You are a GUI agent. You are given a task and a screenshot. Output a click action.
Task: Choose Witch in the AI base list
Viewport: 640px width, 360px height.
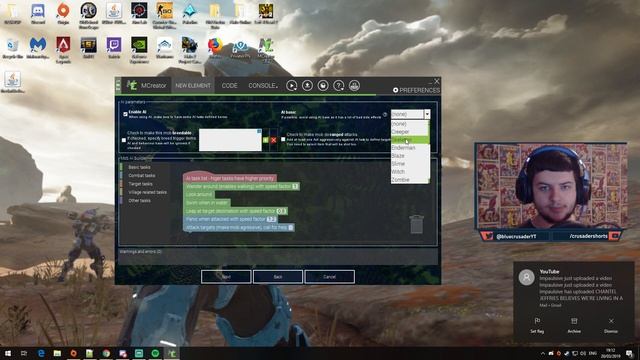tap(410, 172)
